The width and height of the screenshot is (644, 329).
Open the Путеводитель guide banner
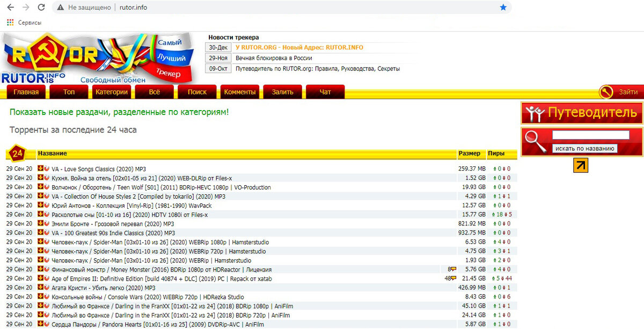[582, 113]
